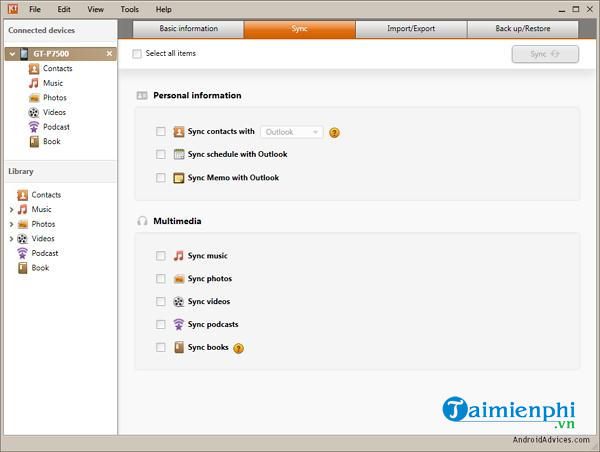Screen dimensions: 600x452
Task: Switch to the Import/Export tab
Action: tap(411, 29)
